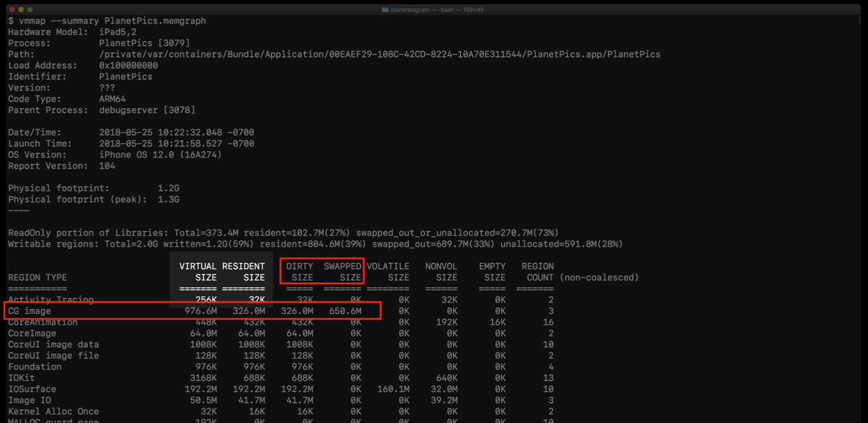Viewport: 868px width, 423px height.
Task: Select parent process 'debugserver [3078]'
Action: pos(147,110)
